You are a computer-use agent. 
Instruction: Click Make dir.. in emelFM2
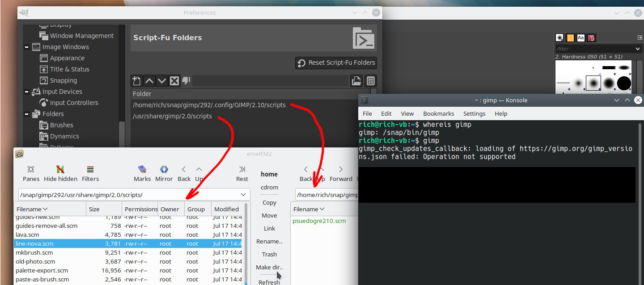click(x=269, y=267)
